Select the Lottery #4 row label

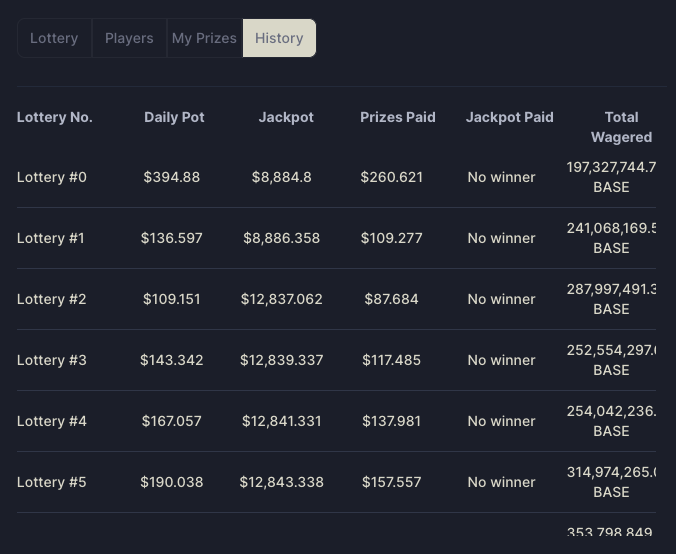click(x=52, y=421)
